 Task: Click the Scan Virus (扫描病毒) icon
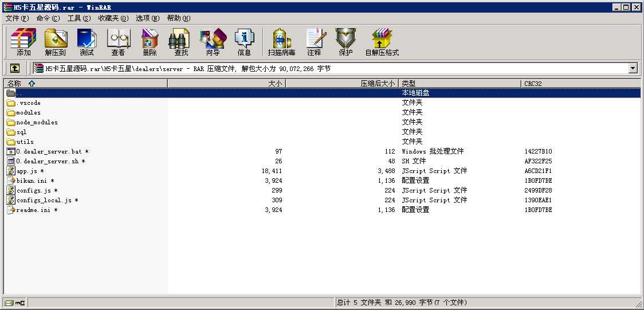282,42
